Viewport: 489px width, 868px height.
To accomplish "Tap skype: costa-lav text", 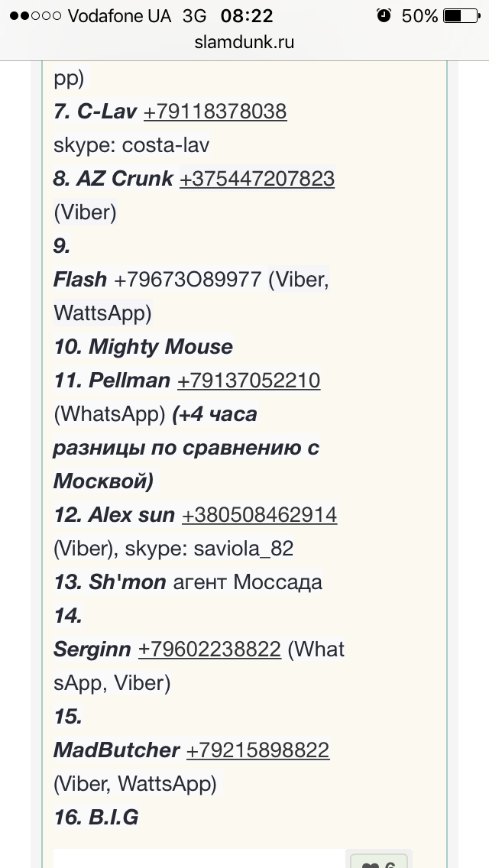I will 132,145.
